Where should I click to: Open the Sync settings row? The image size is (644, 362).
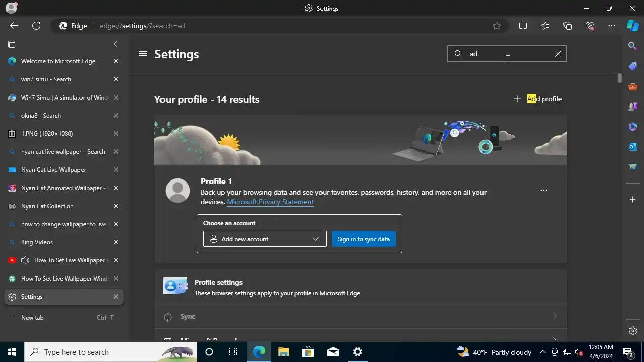(361, 316)
